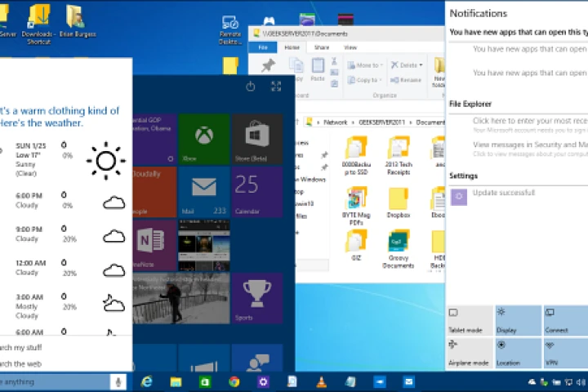The width and height of the screenshot is (588, 392).
Task: Open the Calendar tile showing 25
Action: [257, 192]
